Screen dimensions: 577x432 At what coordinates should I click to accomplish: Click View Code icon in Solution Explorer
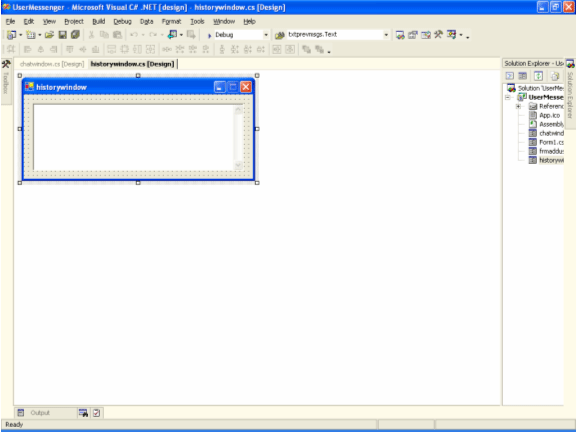tap(510, 76)
